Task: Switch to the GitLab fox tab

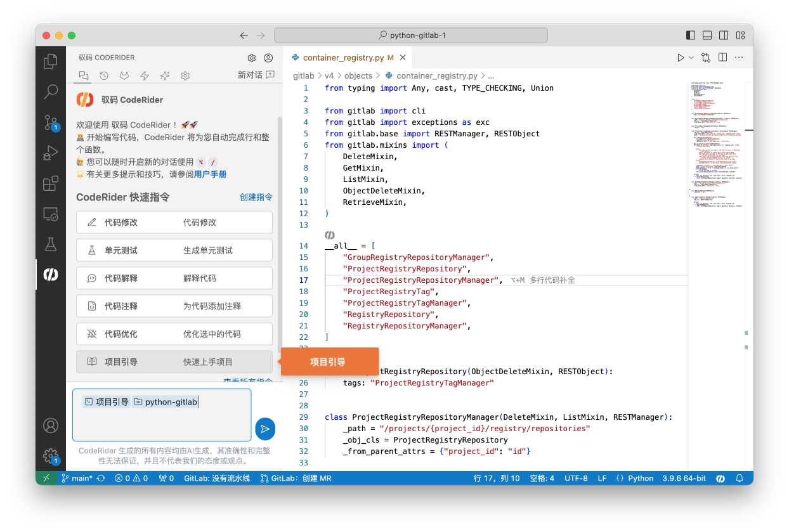Action: [x=124, y=75]
